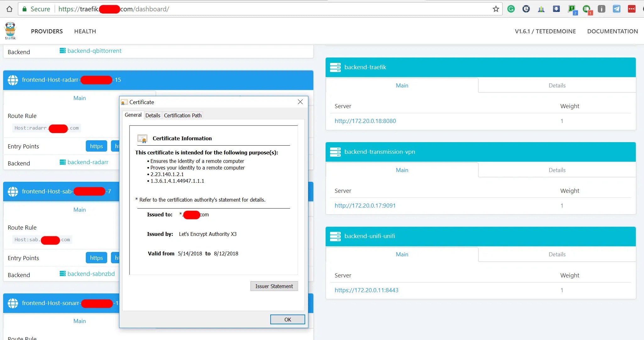The height and width of the screenshot is (340, 644).
Task: Click the server icon beside backend-sabnzbd
Action: 63,274
